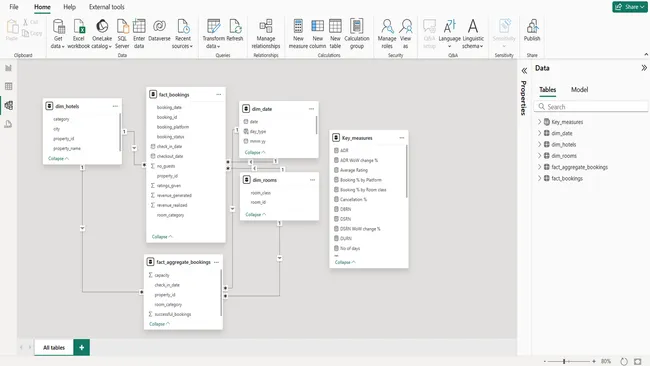
Task: Connect to SQL Server source
Action: pos(122,34)
